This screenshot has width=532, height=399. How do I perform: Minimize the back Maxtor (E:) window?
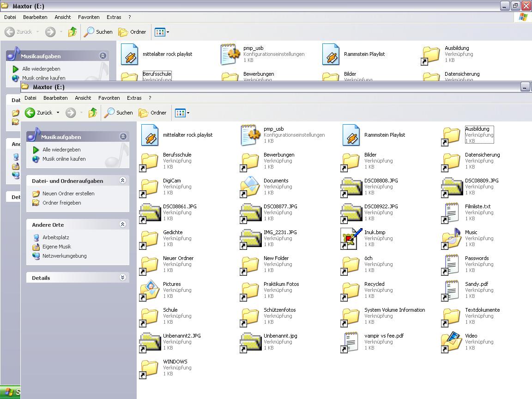[505, 6]
